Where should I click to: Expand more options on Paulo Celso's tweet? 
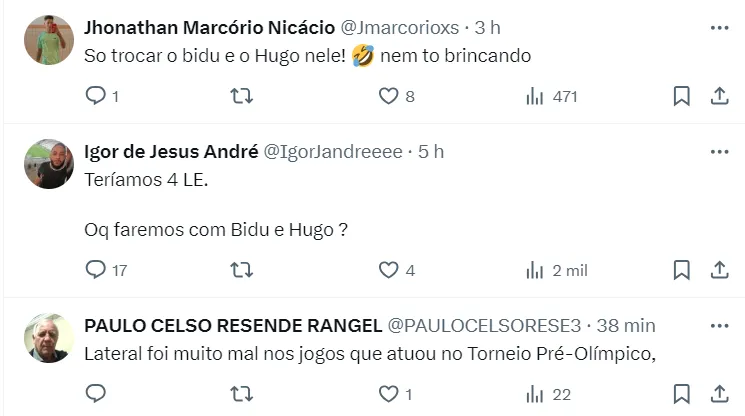pyautogui.click(x=719, y=325)
